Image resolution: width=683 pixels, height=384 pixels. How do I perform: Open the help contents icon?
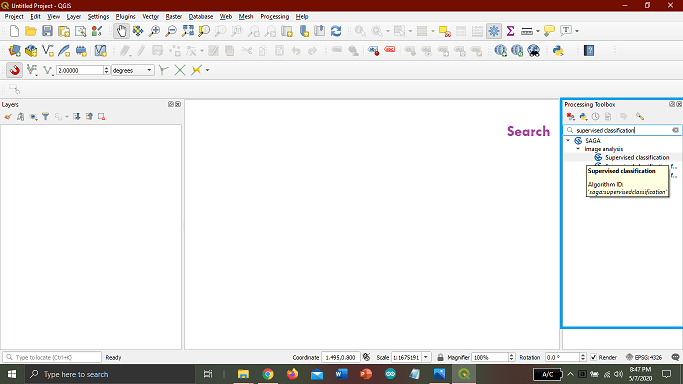coord(589,51)
